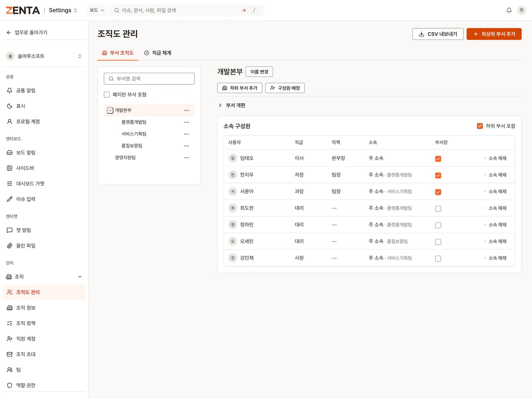Open 팀 settings page
The image size is (532, 399).
(44, 370)
